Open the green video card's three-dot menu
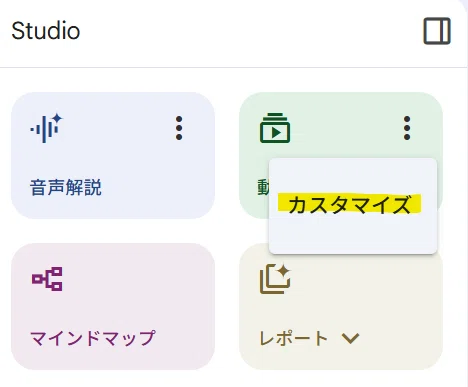 407,128
